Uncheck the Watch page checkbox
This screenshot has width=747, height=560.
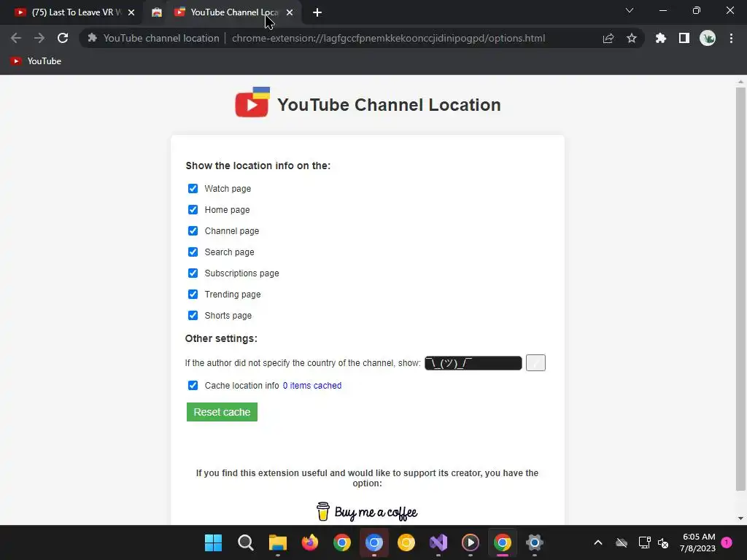pos(193,189)
